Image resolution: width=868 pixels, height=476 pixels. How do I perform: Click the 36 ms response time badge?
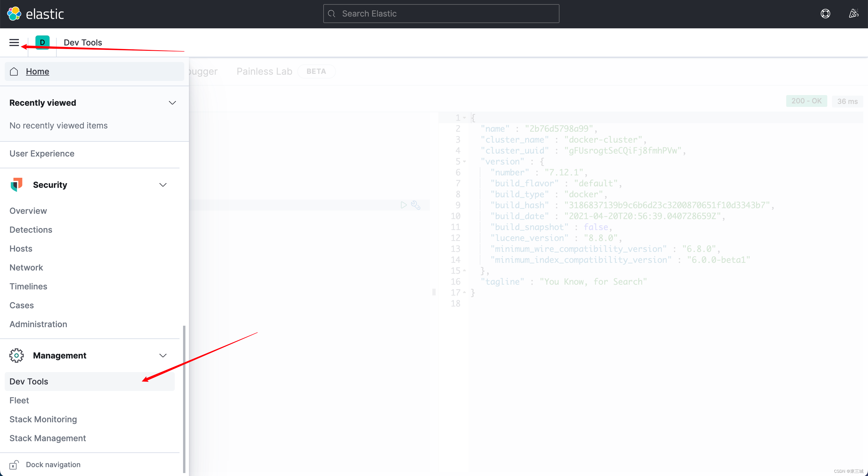(847, 101)
